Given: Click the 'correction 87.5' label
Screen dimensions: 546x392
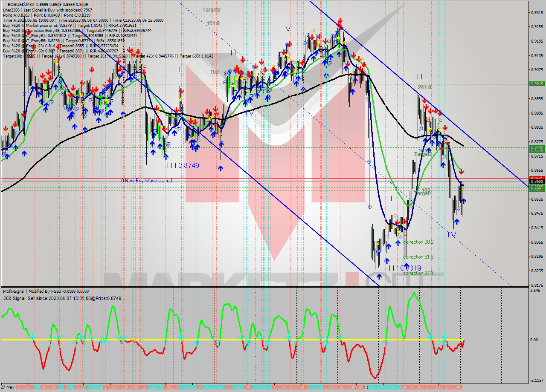Looking at the screenshot, I should point(418,273).
